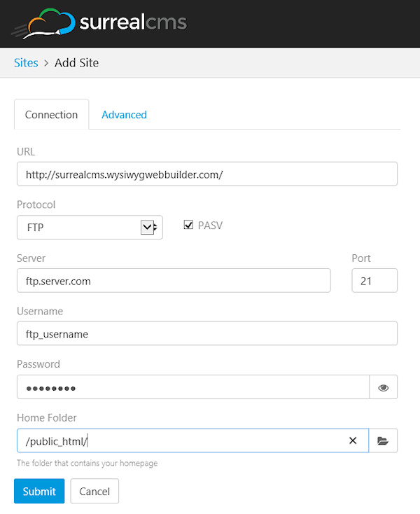420x514 pixels.
Task: Click the Surreal CMS cloud logo
Action: pos(44,25)
